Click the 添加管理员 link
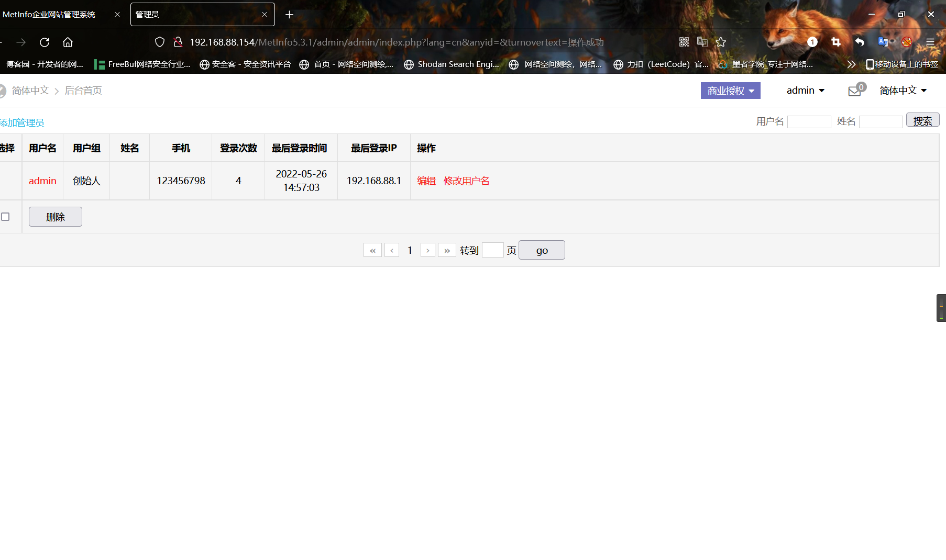Image resolution: width=946 pixels, height=560 pixels. coord(22,122)
